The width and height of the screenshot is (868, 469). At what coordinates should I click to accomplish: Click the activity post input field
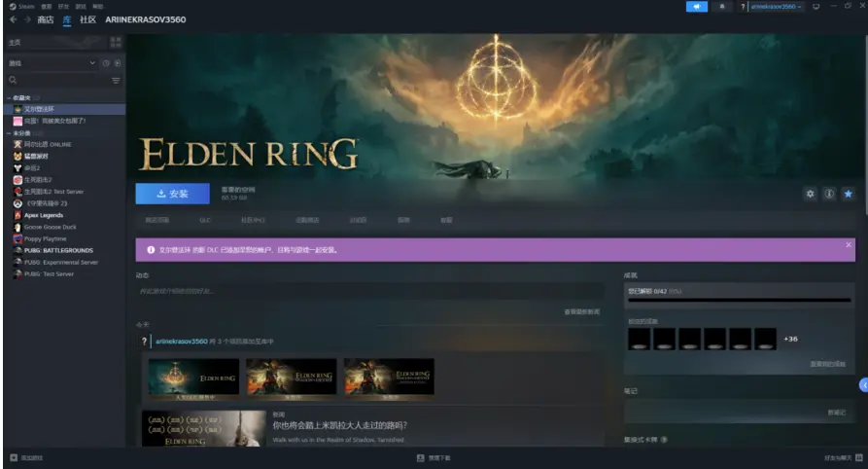[x=369, y=291]
